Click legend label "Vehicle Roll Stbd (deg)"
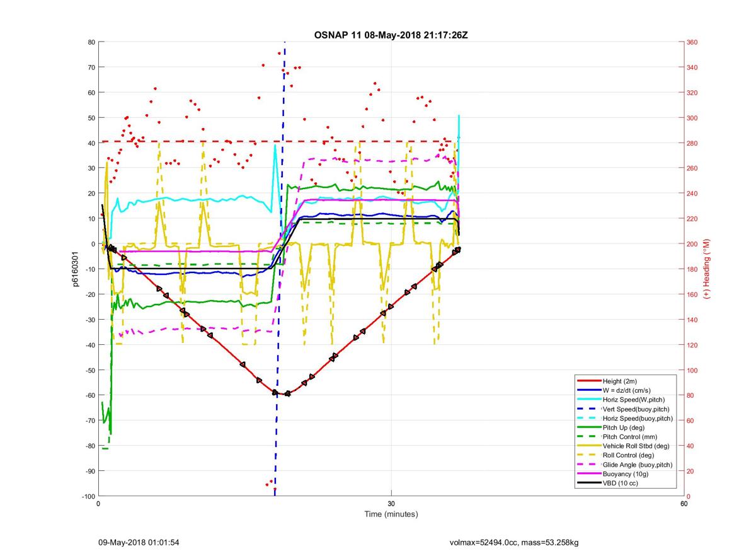This screenshot has width=756, height=558. (636, 446)
